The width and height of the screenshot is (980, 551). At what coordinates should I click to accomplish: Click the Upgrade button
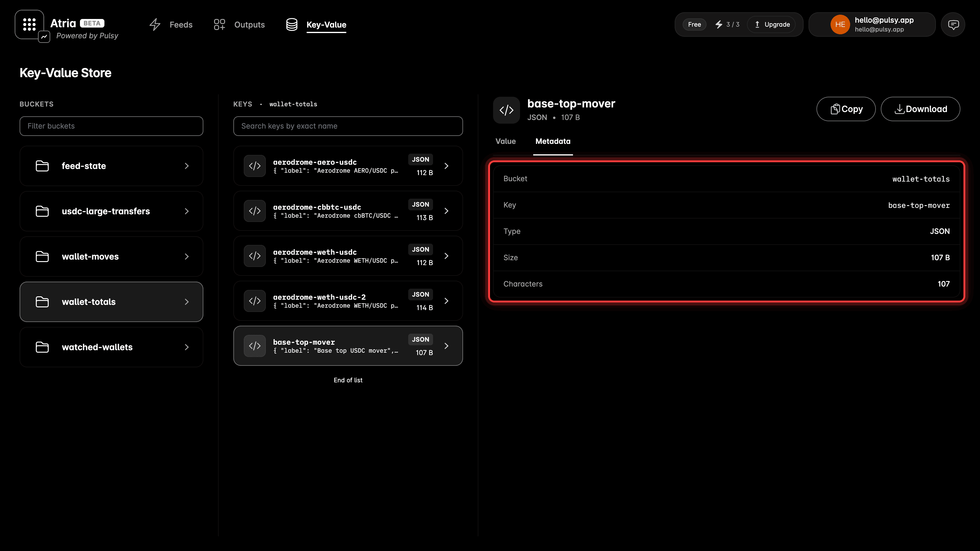click(772, 25)
